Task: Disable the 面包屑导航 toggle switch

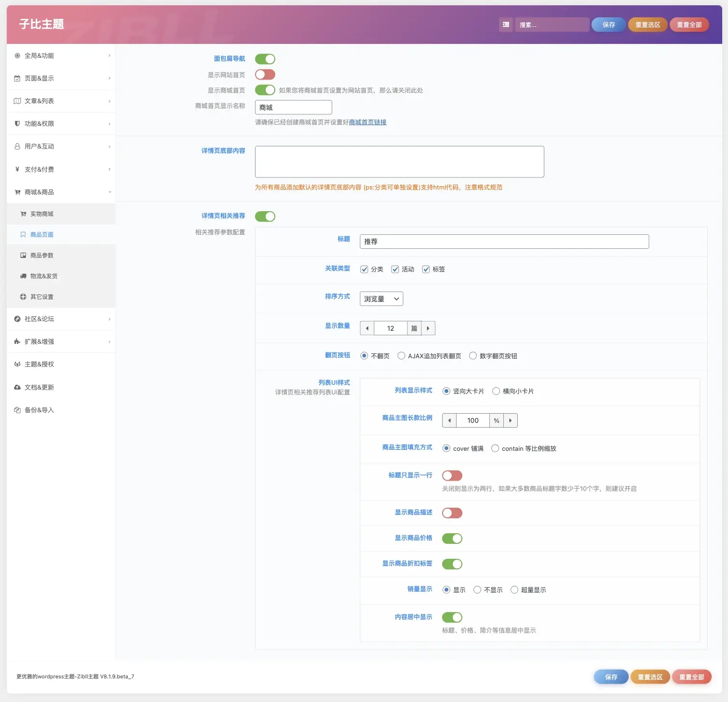Action: click(x=265, y=59)
